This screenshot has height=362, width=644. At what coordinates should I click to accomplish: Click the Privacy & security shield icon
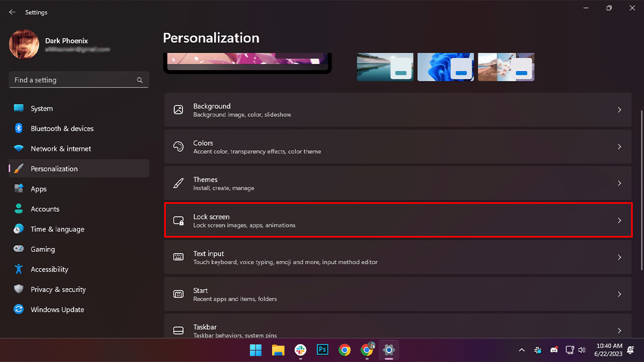click(19, 290)
